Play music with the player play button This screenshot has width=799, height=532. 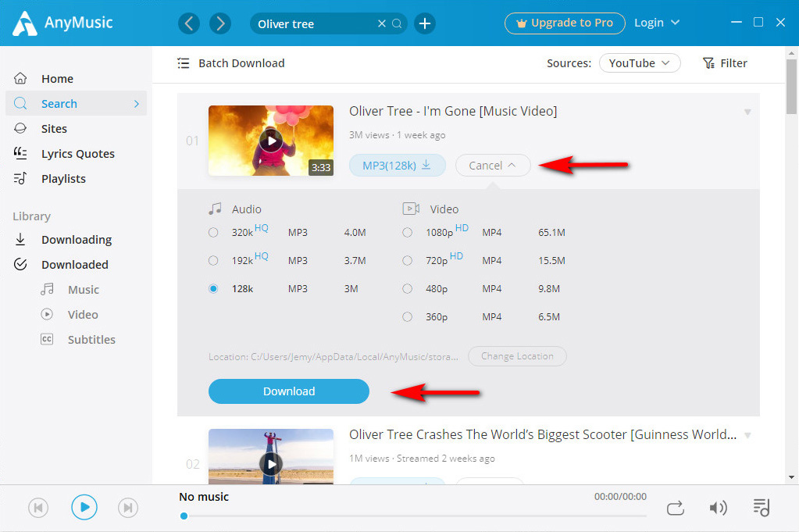click(x=84, y=508)
